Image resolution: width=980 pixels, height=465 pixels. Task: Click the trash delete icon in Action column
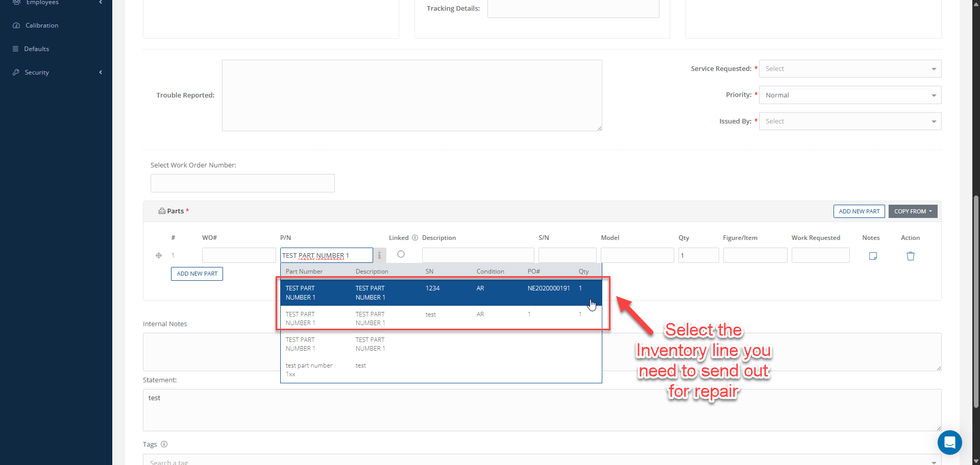click(910, 256)
